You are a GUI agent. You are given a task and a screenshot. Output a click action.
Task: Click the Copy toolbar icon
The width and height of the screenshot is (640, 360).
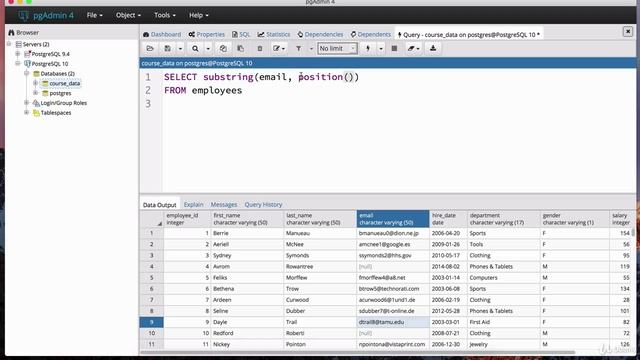[x=223, y=49]
